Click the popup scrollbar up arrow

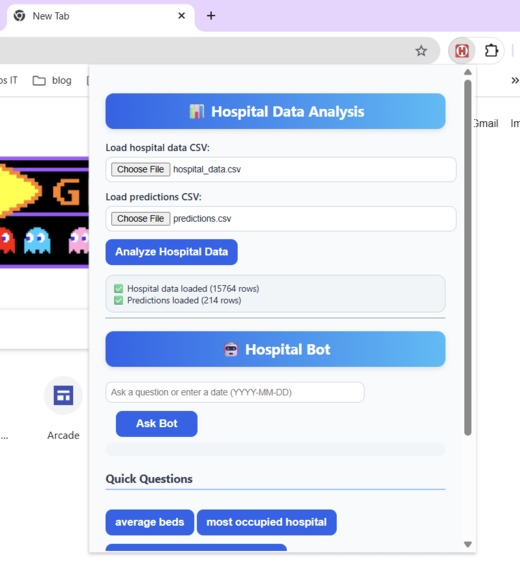click(x=468, y=72)
